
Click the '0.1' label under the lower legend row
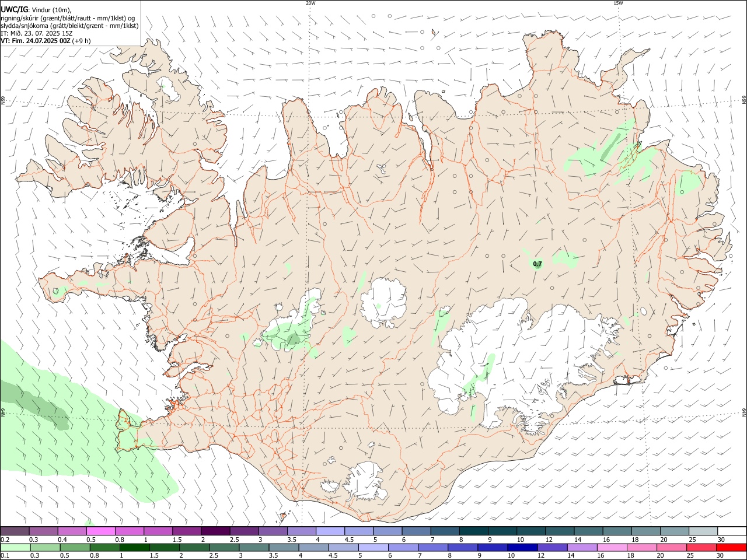coord(5,556)
